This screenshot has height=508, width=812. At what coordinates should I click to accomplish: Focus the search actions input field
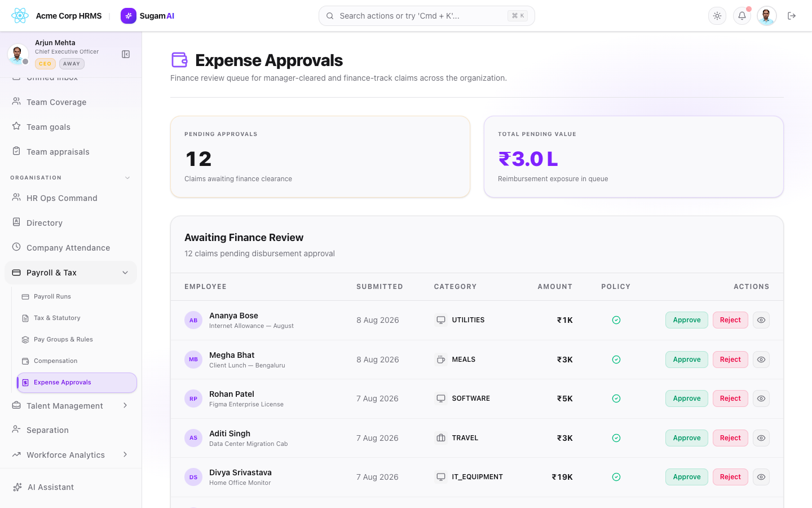tap(426, 16)
